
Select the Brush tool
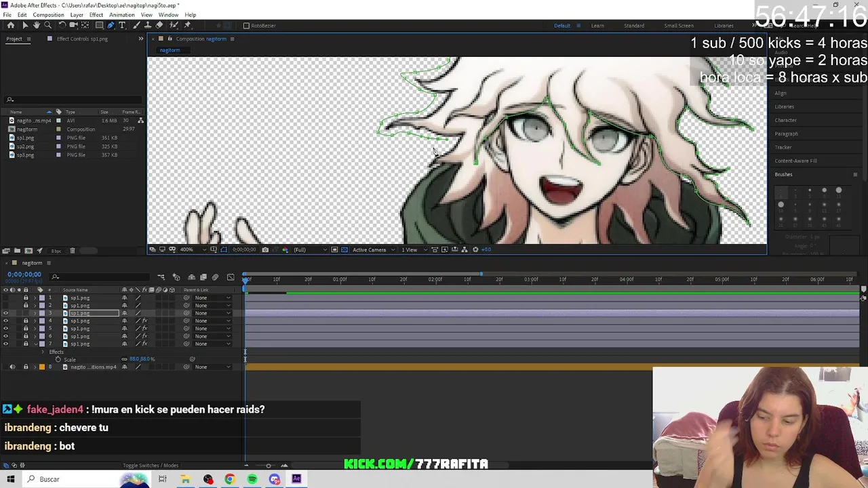point(136,25)
